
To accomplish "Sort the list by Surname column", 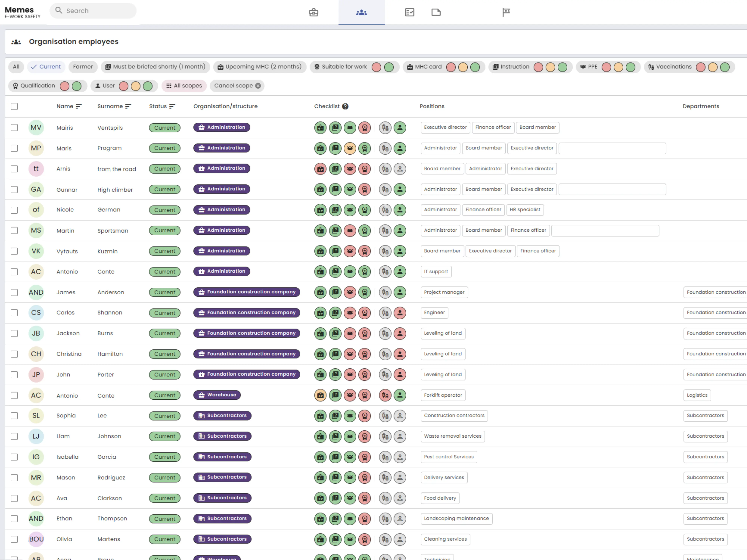I will tap(128, 106).
